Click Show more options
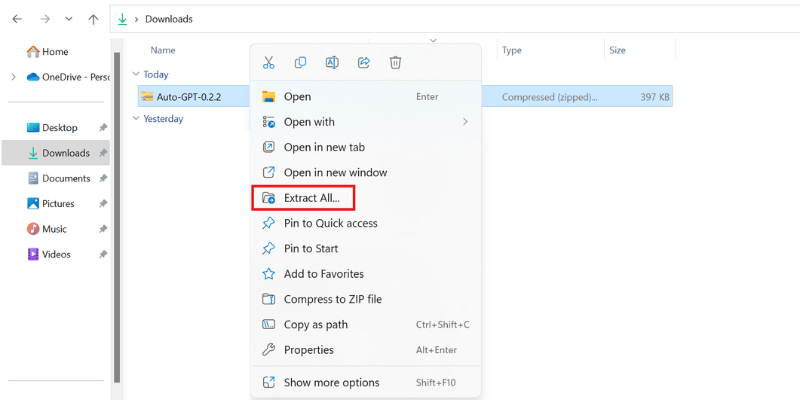800x400 pixels. [365, 382]
